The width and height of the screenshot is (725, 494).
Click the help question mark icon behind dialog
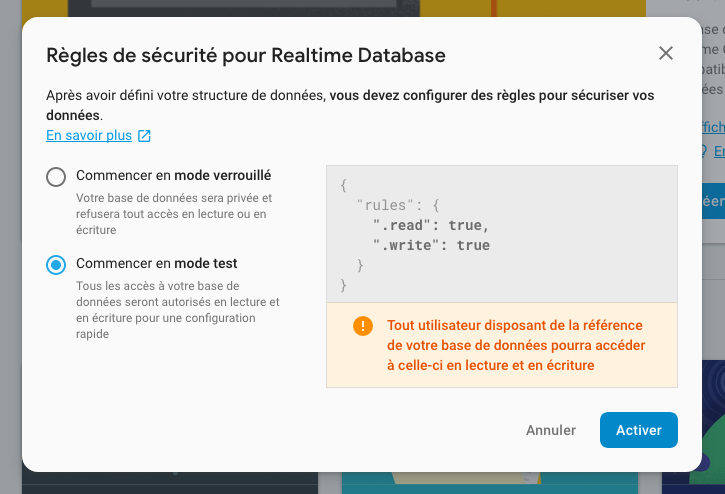706,151
